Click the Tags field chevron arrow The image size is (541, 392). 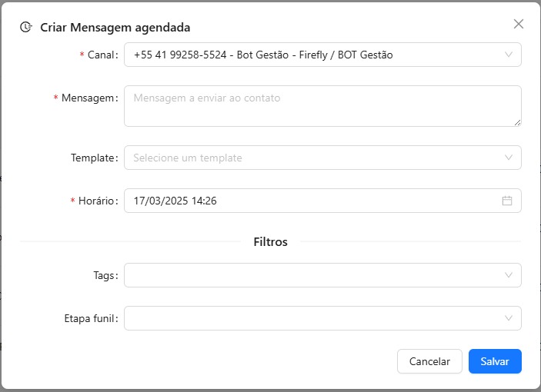coord(508,275)
